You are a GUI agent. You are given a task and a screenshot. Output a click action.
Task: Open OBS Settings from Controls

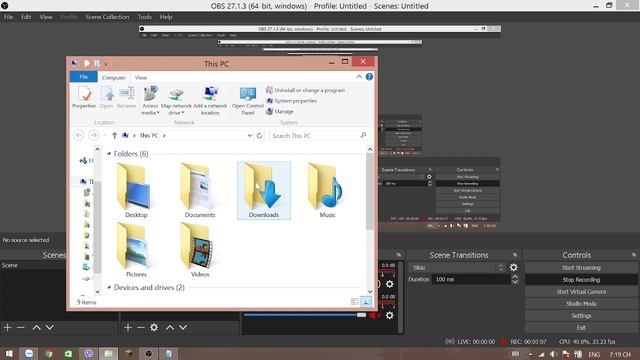(581, 316)
